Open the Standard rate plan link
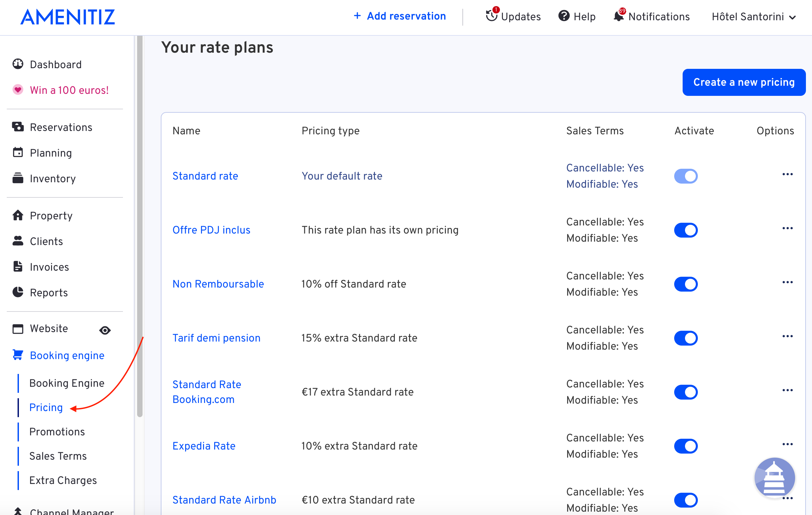 [205, 176]
